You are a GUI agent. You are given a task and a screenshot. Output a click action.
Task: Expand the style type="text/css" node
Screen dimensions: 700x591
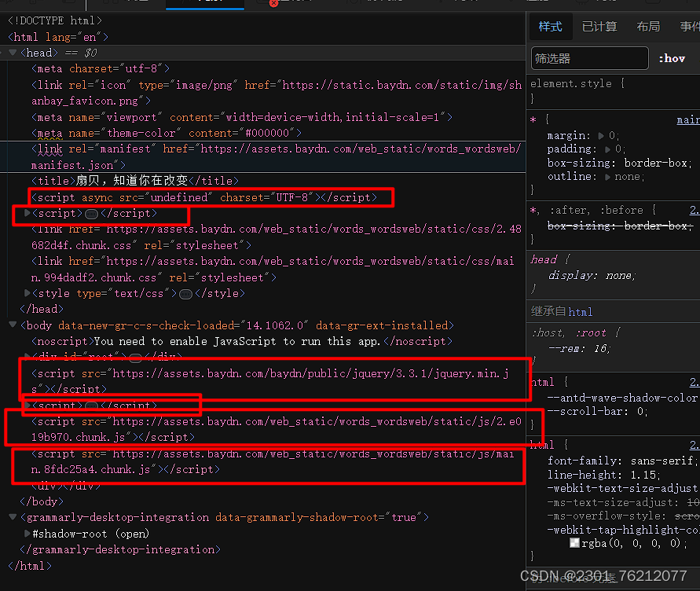[27, 293]
